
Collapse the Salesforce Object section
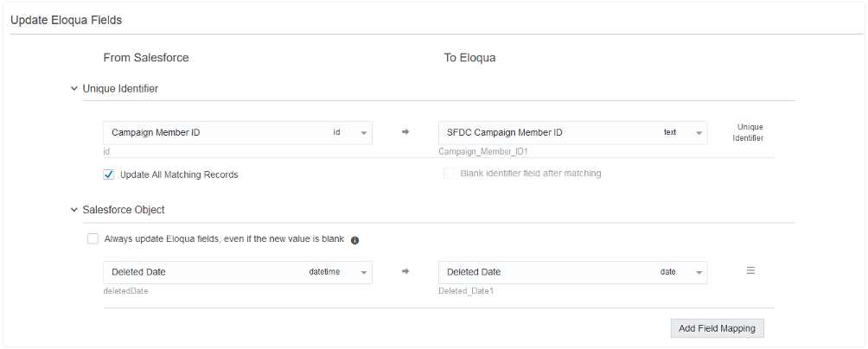click(74, 210)
